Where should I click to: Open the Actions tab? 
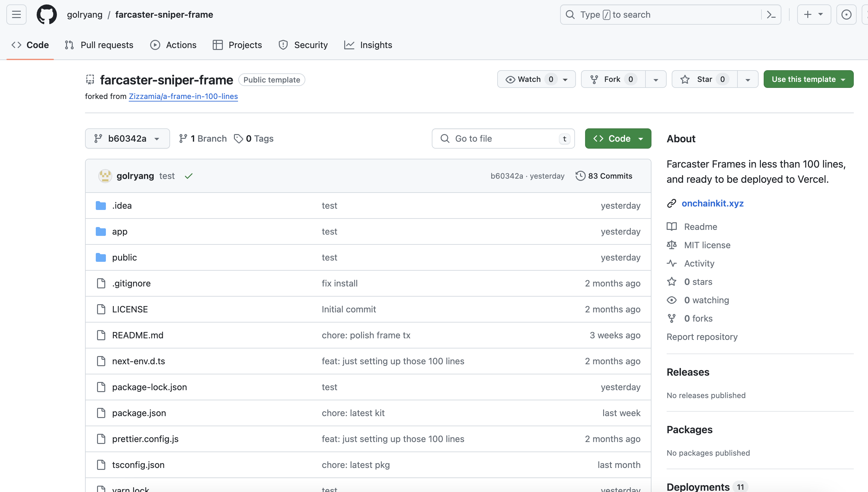[173, 45]
